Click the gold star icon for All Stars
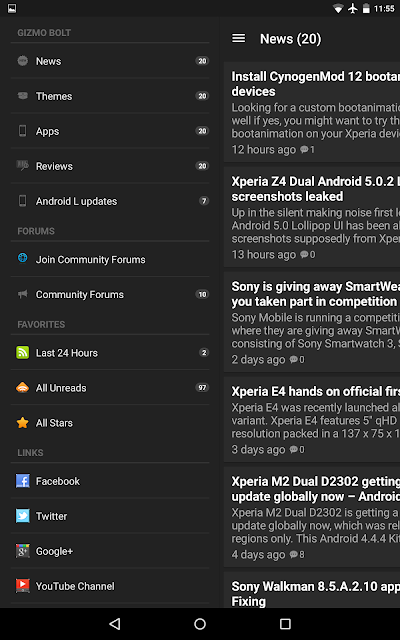 [22, 422]
